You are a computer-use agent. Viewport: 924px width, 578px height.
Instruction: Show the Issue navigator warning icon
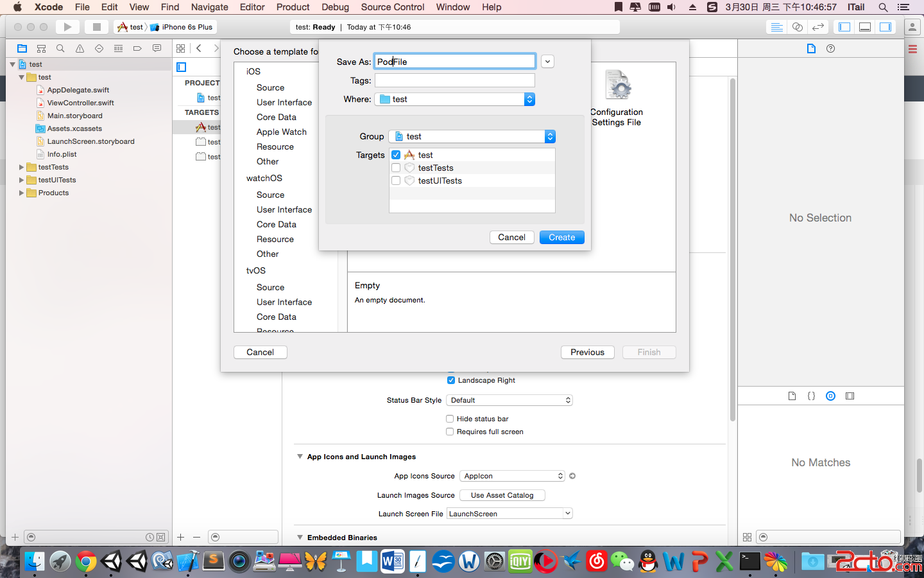tap(80, 49)
